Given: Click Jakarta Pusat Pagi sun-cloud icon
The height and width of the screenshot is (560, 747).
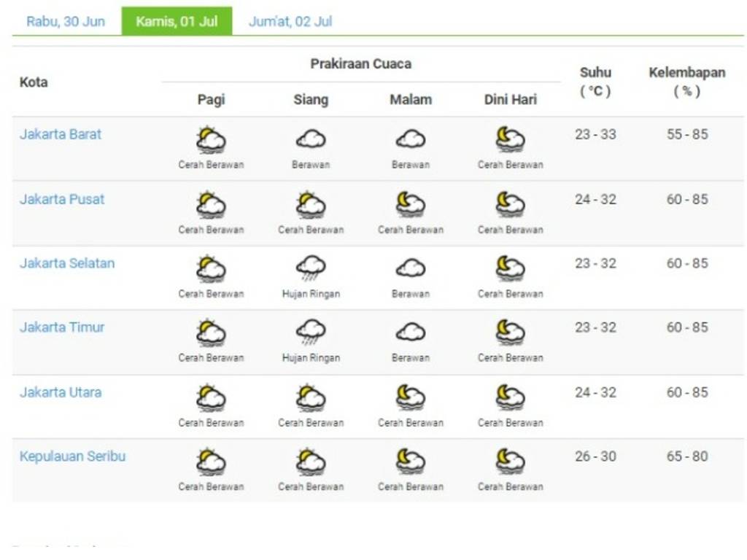Looking at the screenshot, I should coord(211,205).
